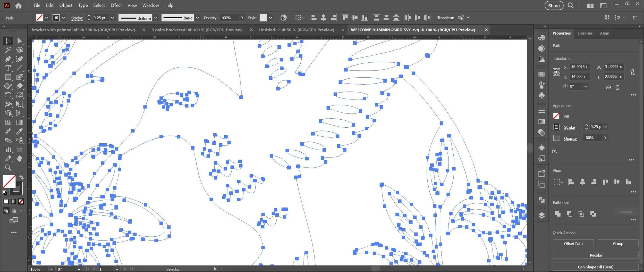Switch to the Libraries panel tab
The width and height of the screenshot is (644, 272).
[585, 33]
